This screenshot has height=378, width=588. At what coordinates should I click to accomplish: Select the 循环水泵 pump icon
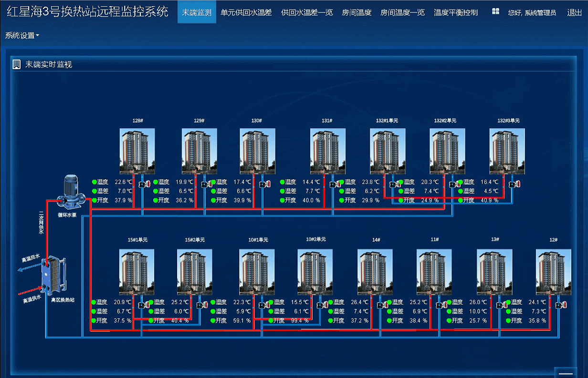click(72, 192)
